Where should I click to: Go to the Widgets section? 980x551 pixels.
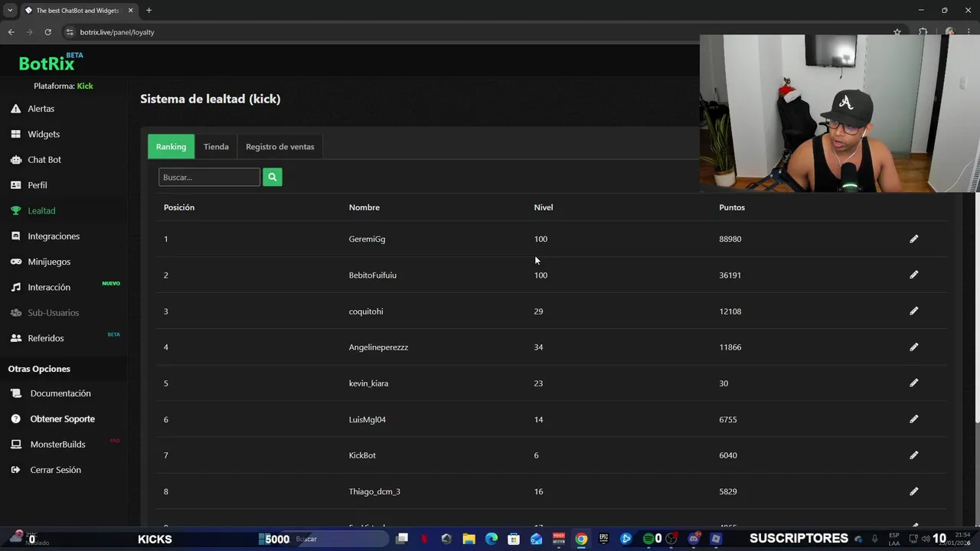point(44,134)
